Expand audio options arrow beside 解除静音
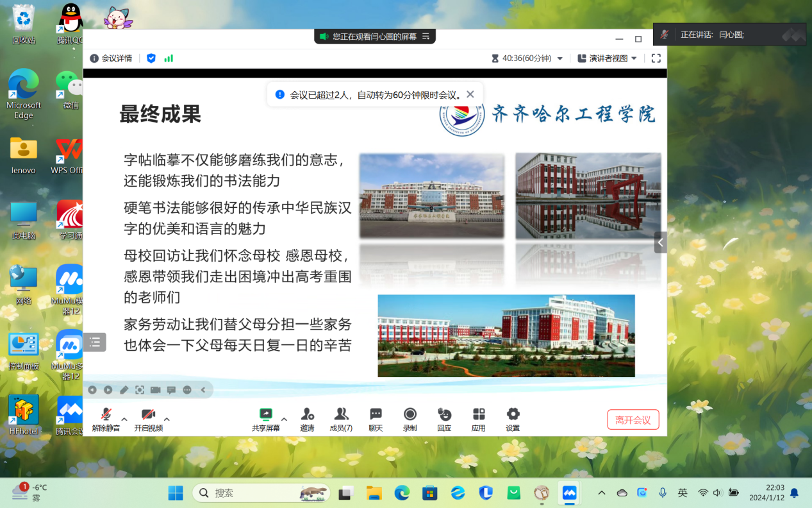Screen dimensions: 812x508 124,419
